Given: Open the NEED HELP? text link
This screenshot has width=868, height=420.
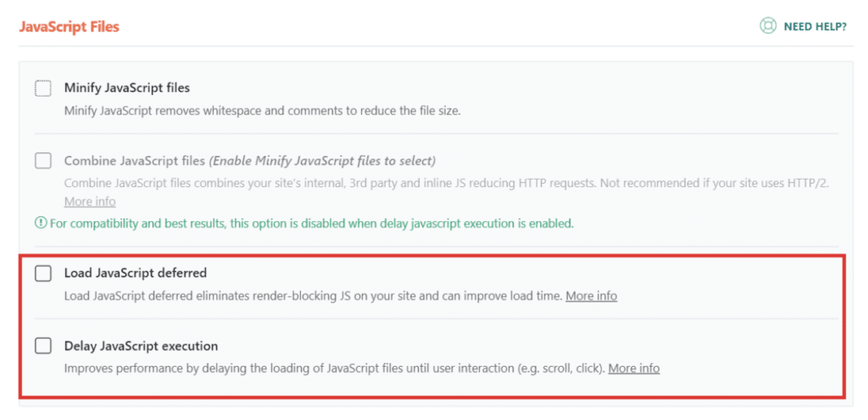Looking at the screenshot, I should (815, 26).
